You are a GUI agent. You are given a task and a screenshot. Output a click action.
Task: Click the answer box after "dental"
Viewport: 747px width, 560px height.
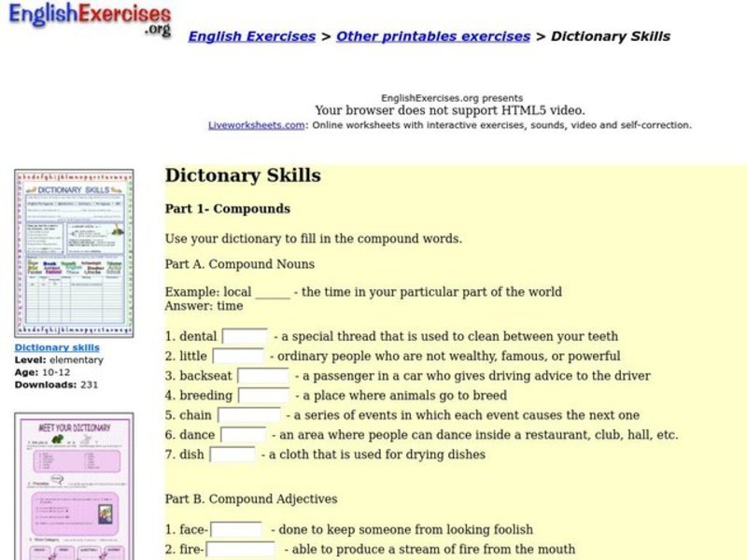243,336
